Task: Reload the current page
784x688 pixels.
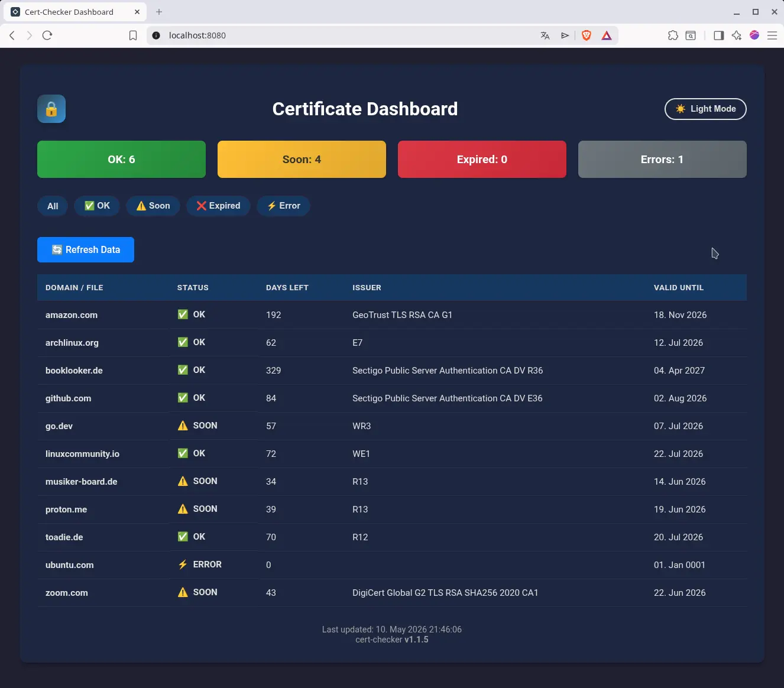Action: tap(47, 35)
